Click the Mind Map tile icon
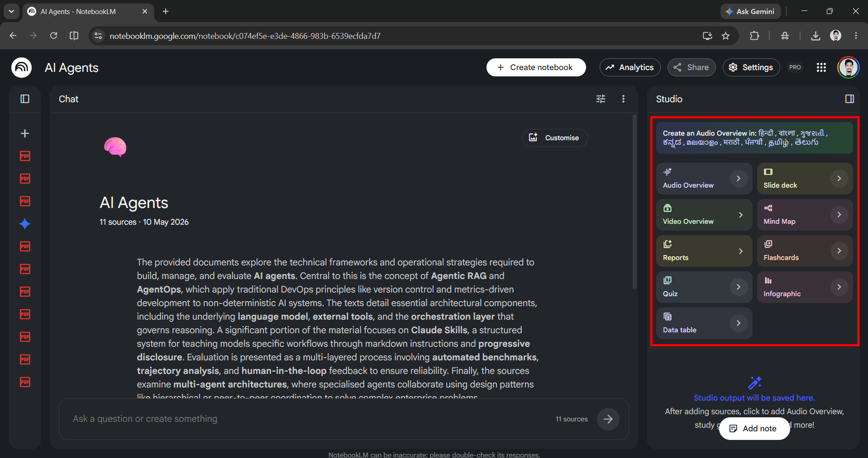Image resolution: width=868 pixels, height=458 pixels. 768,208
